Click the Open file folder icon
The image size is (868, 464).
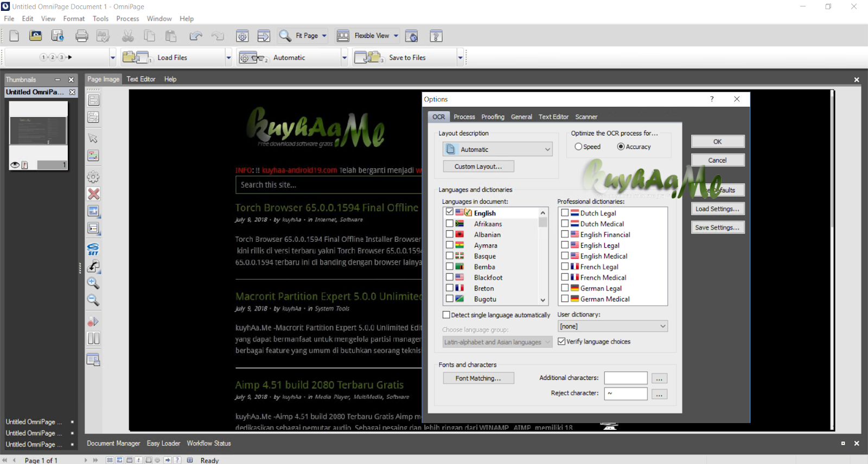coord(35,36)
